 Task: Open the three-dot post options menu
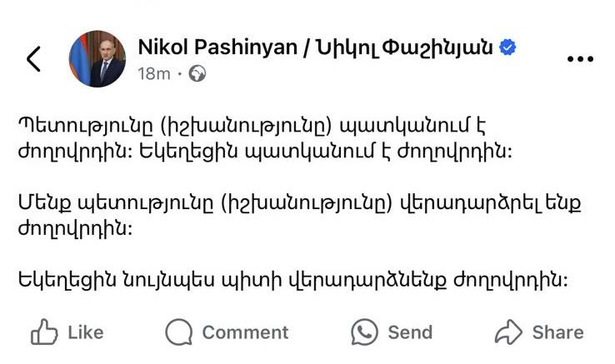click(x=579, y=59)
